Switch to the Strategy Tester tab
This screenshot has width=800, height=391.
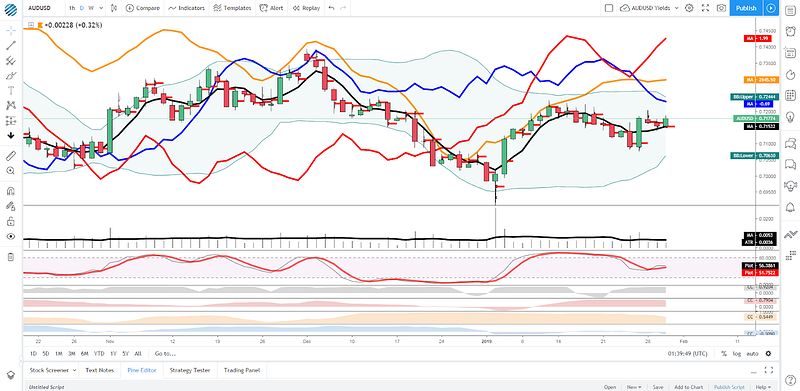click(190, 370)
